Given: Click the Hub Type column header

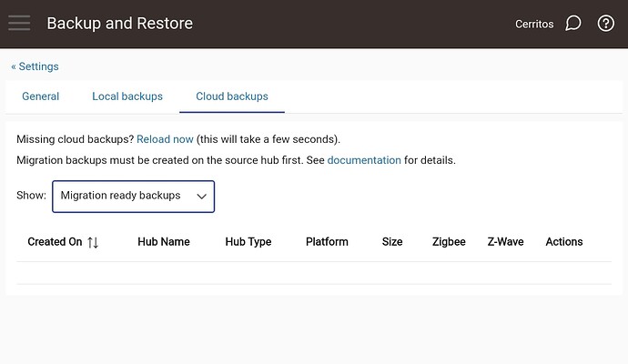Looking at the screenshot, I should click(x=248, y=242).
